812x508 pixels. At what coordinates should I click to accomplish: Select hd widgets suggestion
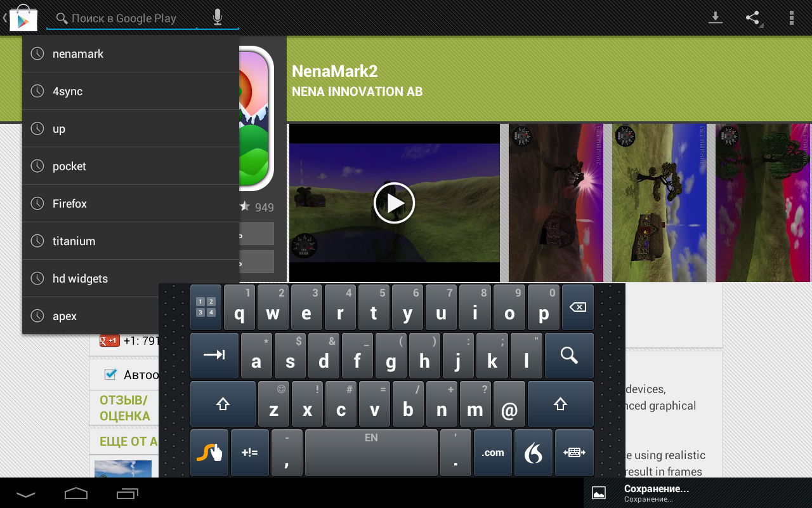pos(131,279)
